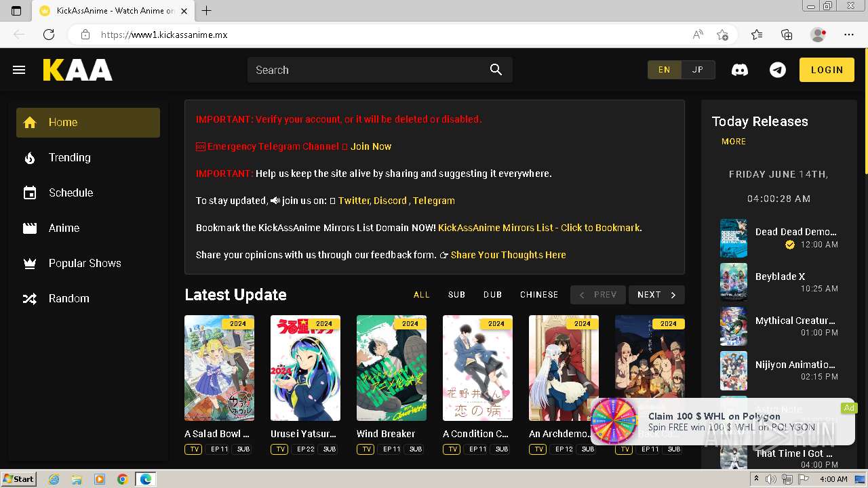Go to NEXT page of updates
The image size is (868, 488).
click(x=656, y=295)
